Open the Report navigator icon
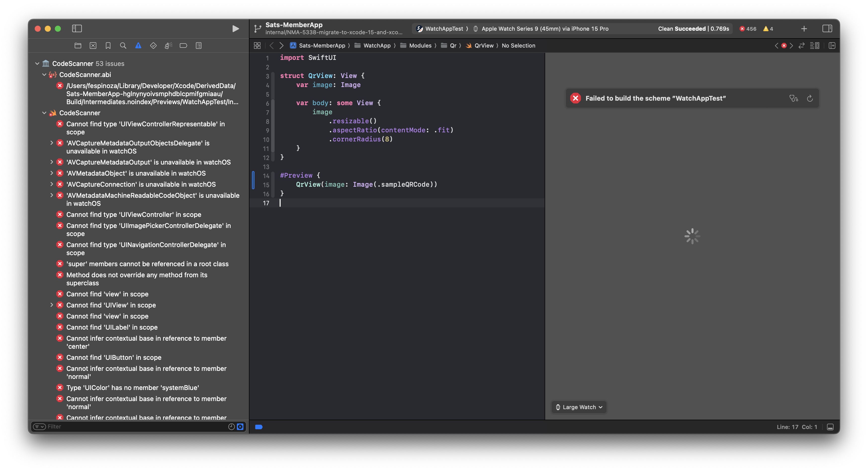The width and height of the screenshot is (868, 471). (198, 46)
